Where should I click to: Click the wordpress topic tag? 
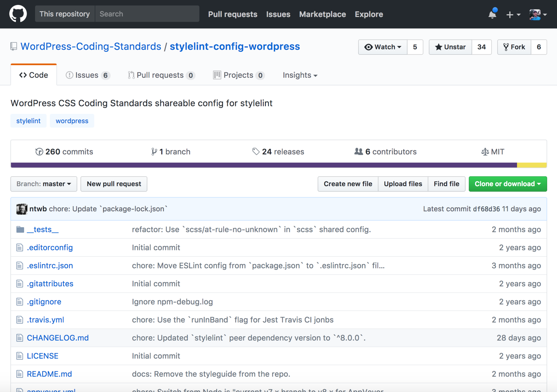tap(72, 121)
